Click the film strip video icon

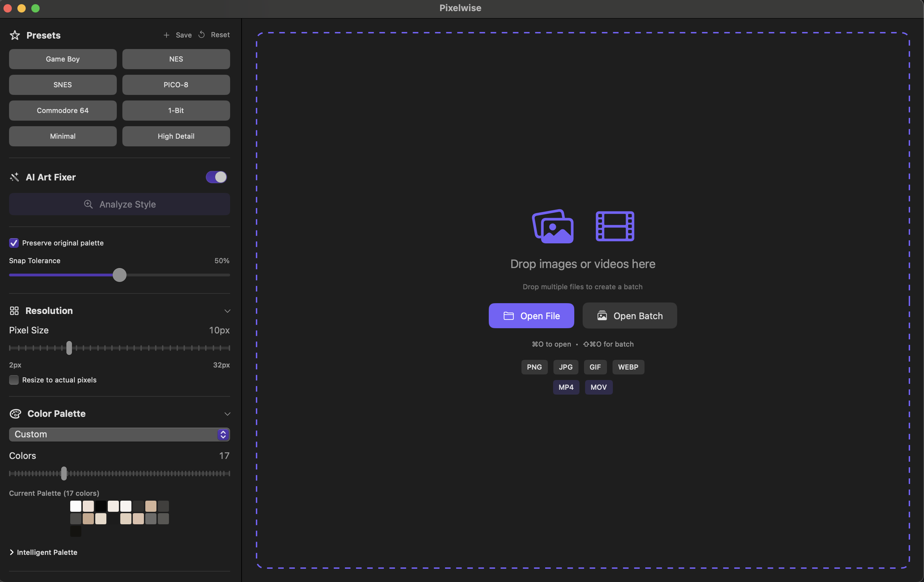point(615,226)
